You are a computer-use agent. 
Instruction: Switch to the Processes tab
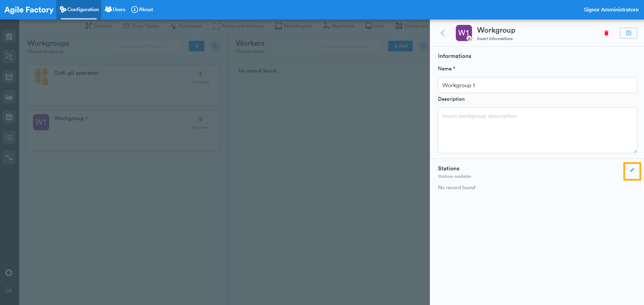186,26
